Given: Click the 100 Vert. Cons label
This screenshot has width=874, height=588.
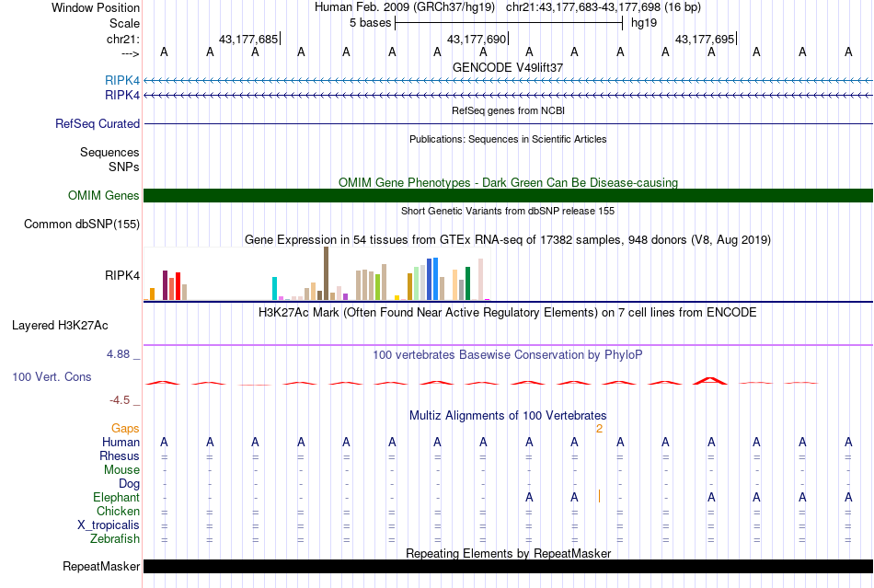Looking at the screenshot, I should (52, 376).
